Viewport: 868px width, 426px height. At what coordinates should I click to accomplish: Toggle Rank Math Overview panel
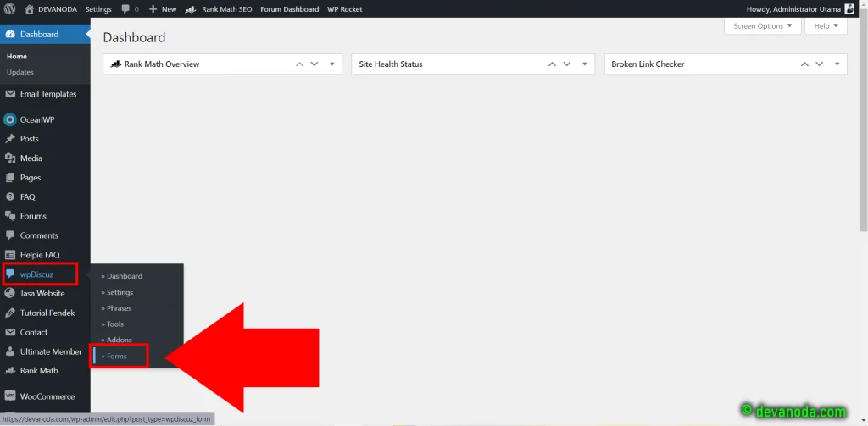[x=332, y=64]
